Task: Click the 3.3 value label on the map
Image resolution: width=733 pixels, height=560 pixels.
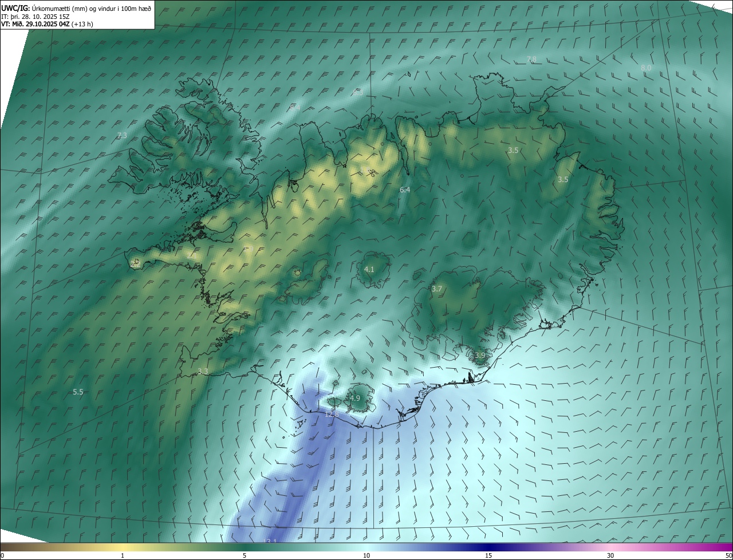Action: [203, 372]
